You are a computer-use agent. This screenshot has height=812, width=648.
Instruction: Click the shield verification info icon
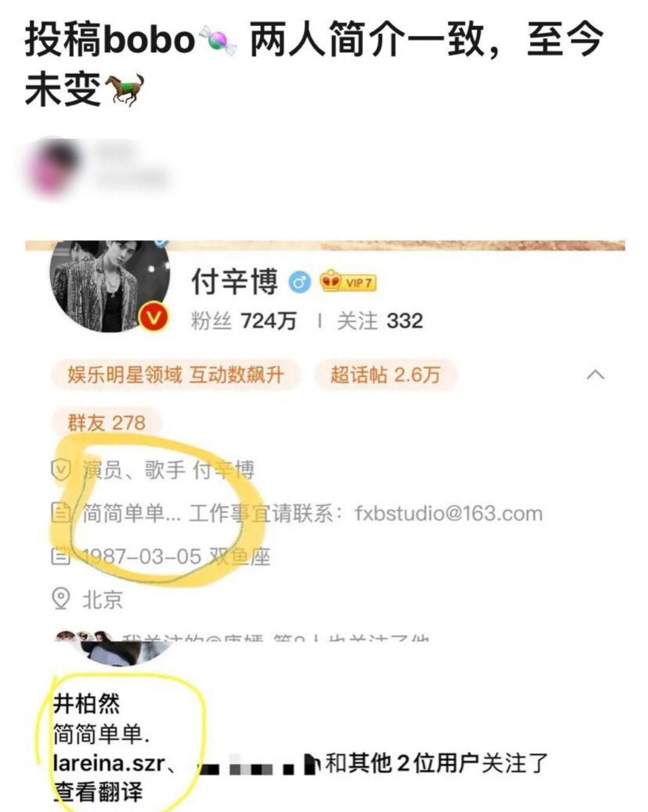(61, 470)
